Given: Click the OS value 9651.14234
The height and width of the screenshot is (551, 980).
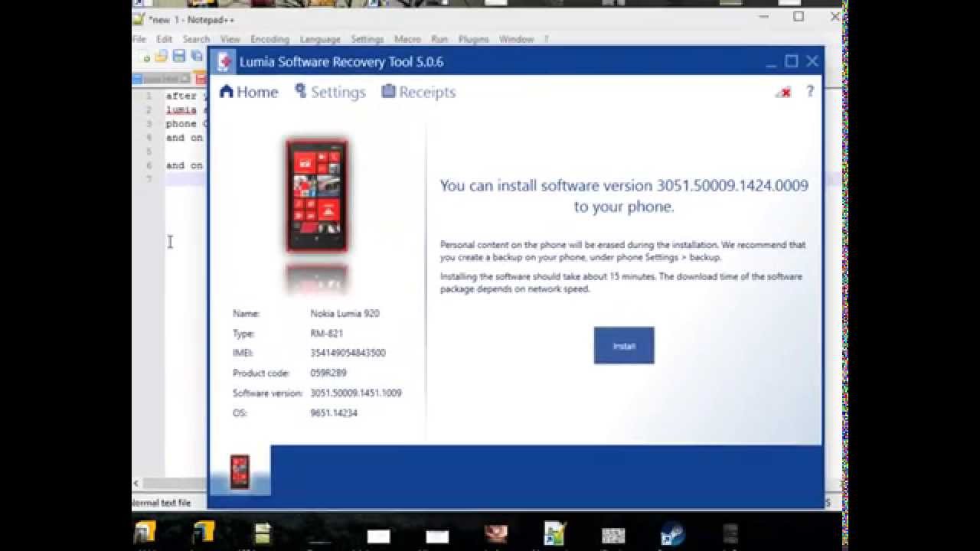Looking at the screenshot, I should [x=334, y=412].
